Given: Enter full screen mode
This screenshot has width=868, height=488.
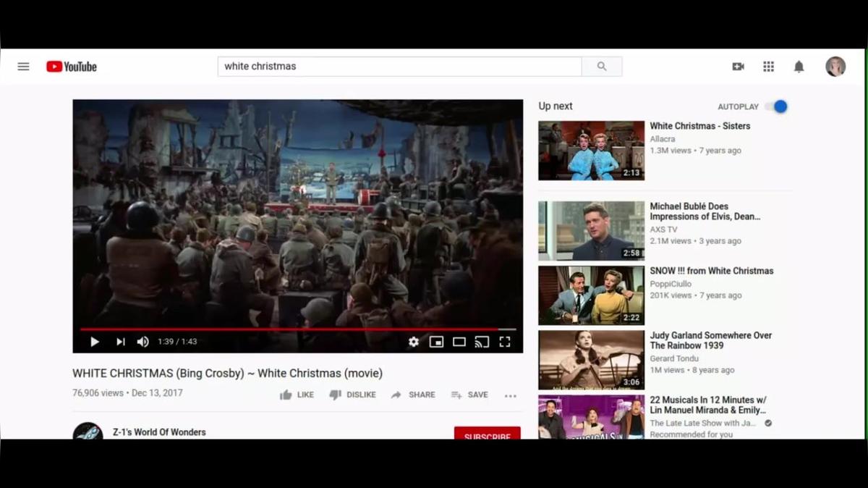Looking at the screenshot, I should coord(505,342).
